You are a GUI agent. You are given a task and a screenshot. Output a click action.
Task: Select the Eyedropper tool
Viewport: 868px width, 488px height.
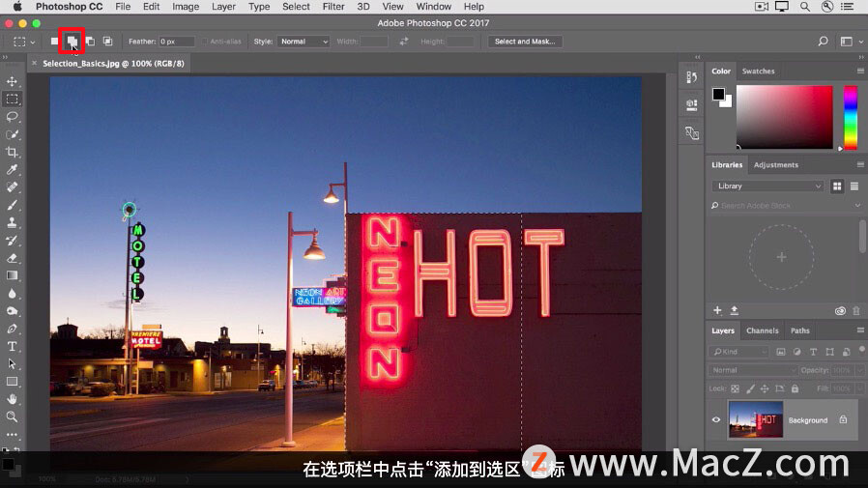[12, 170]
